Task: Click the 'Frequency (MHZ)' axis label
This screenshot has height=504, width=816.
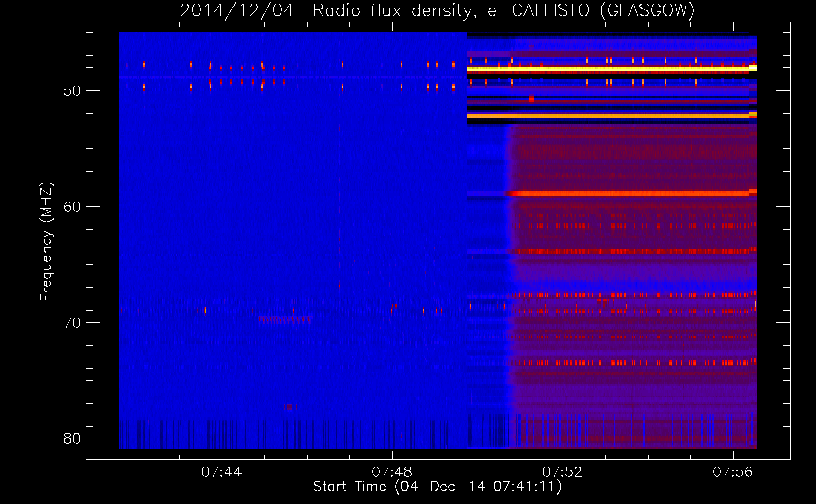Action: click(x=46, y=242)
